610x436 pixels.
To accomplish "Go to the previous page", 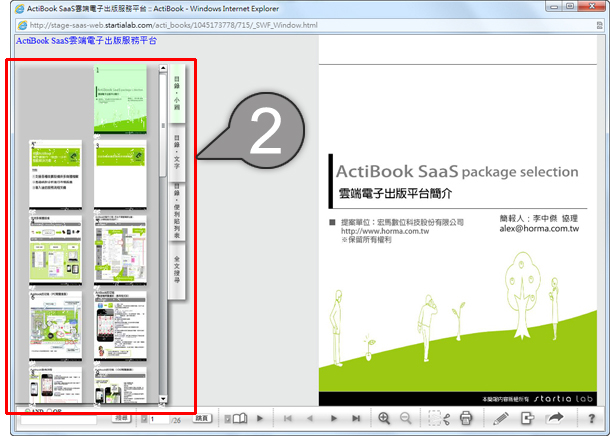I will click(310, 418).
